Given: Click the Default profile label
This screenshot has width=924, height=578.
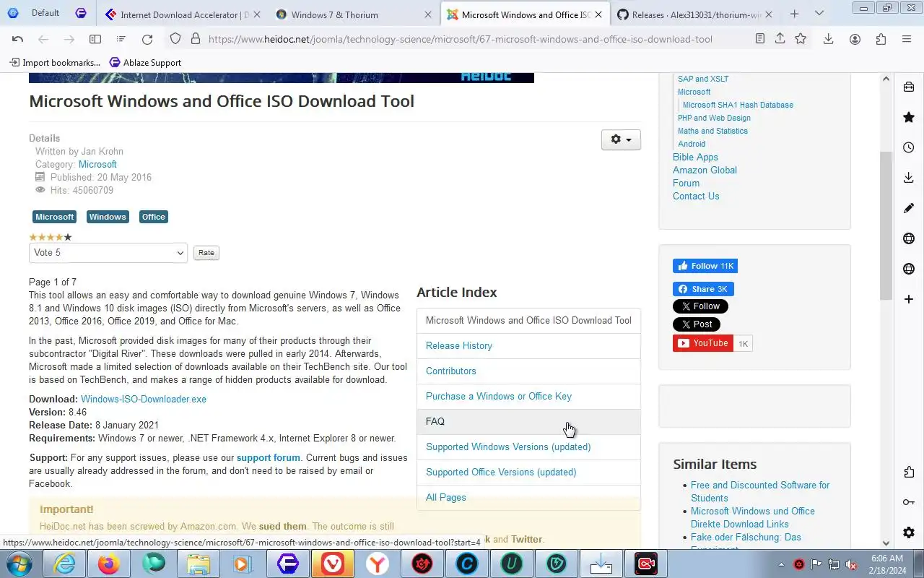Looking at the screenshot, I should click(x=45, y=13).
